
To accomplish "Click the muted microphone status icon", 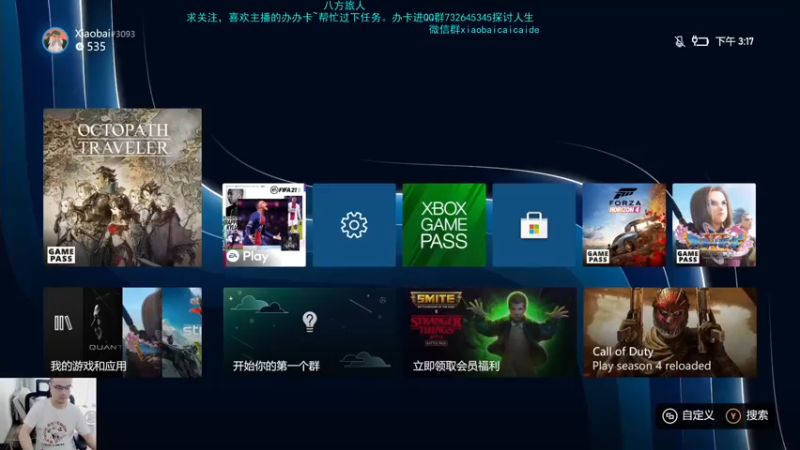I will [680, 41].
